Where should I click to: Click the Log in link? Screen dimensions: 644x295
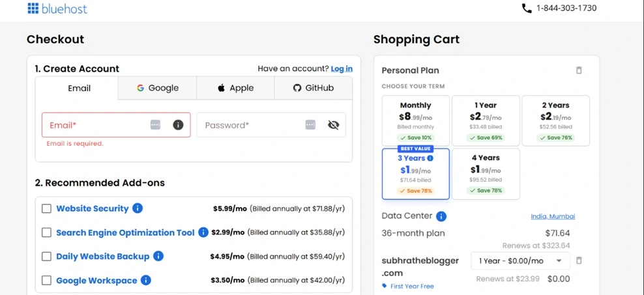pos(342,68)
